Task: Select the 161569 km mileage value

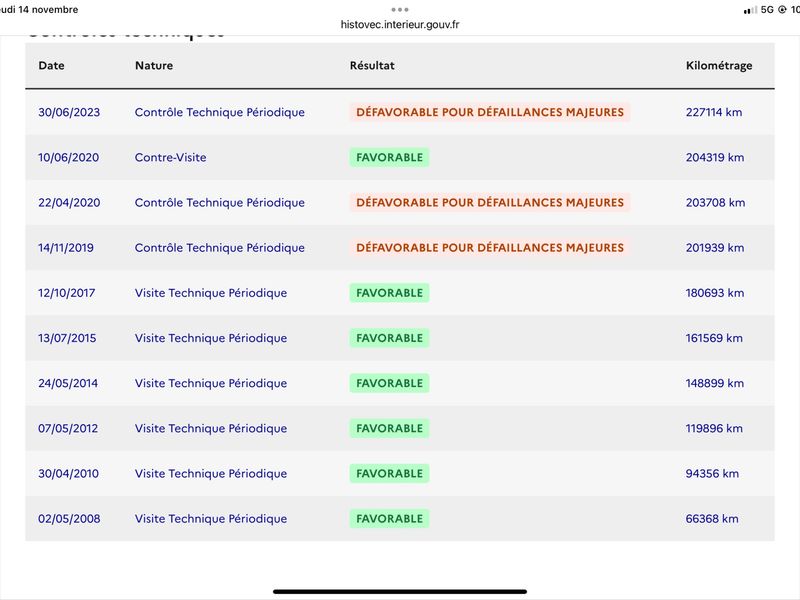Action: pyautogui.click(x=714, y=338)
